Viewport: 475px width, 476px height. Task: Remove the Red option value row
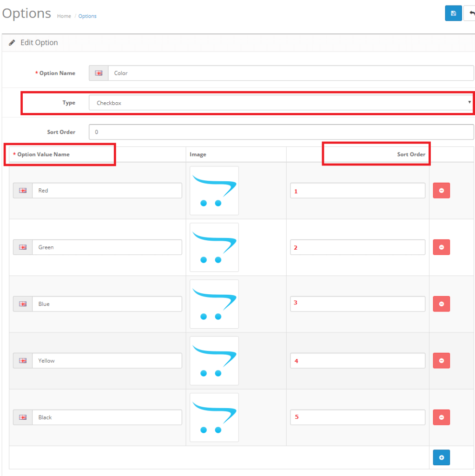(441, 190)
